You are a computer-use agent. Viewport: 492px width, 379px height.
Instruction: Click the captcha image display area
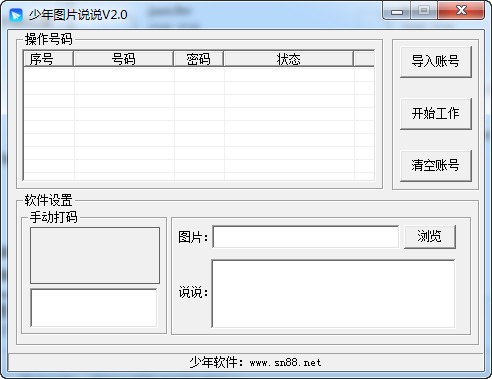(x=95, y=256)
